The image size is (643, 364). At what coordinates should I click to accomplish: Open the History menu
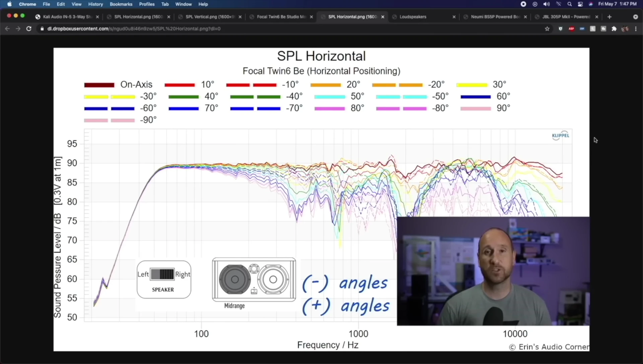click(95, 4)
